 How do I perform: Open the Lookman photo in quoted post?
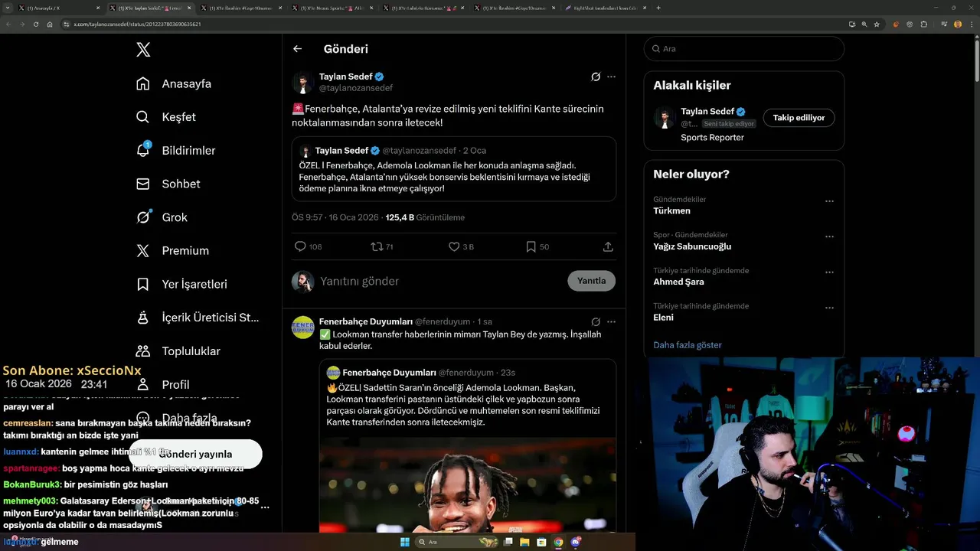pyautogui.click(x=468, y=485)
